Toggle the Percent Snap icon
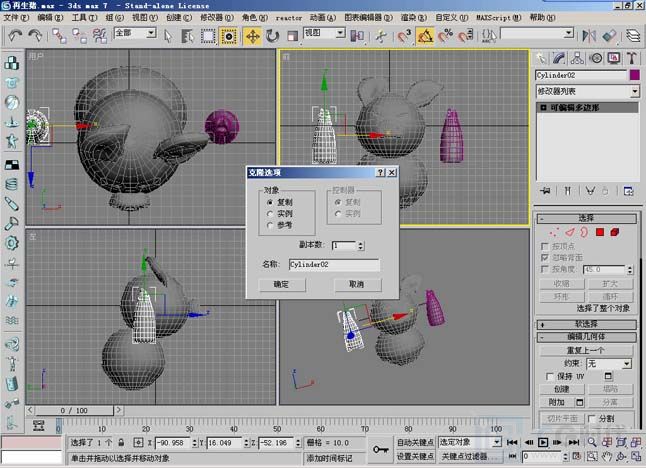This screenshot has width=646, height=468. (445, 36)
